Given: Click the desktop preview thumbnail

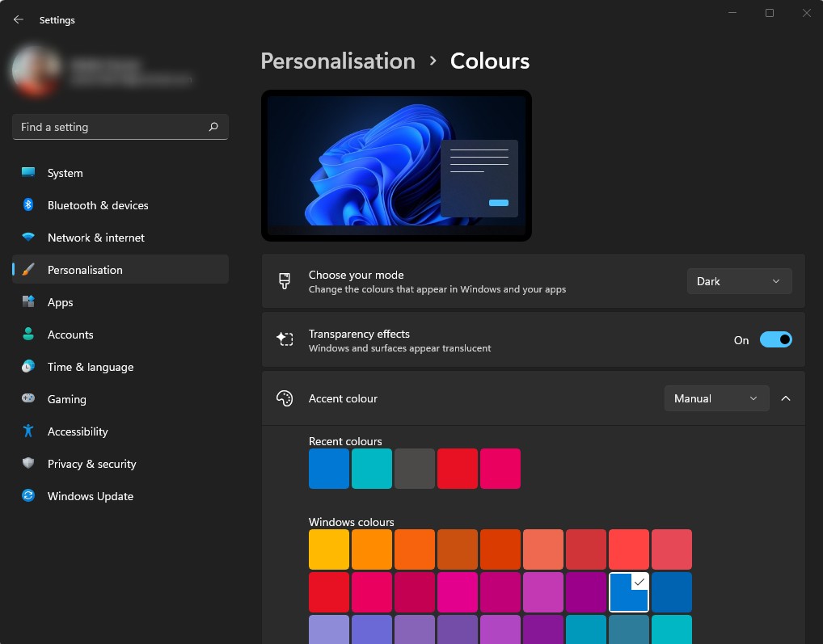Looking at the screenshot, I should [x=396, y=165].
